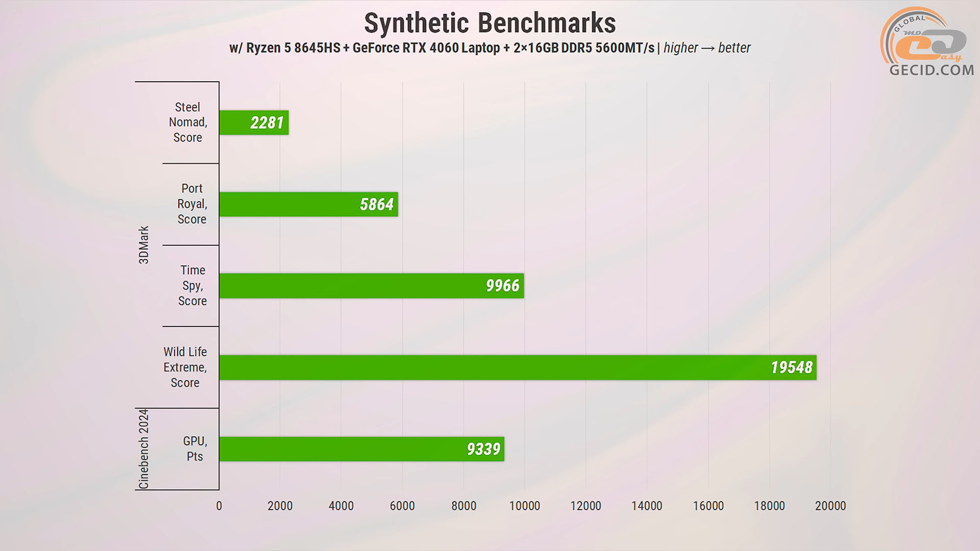
Task: Click the Time Spy, Score label
Action: [x=192, y=286]
